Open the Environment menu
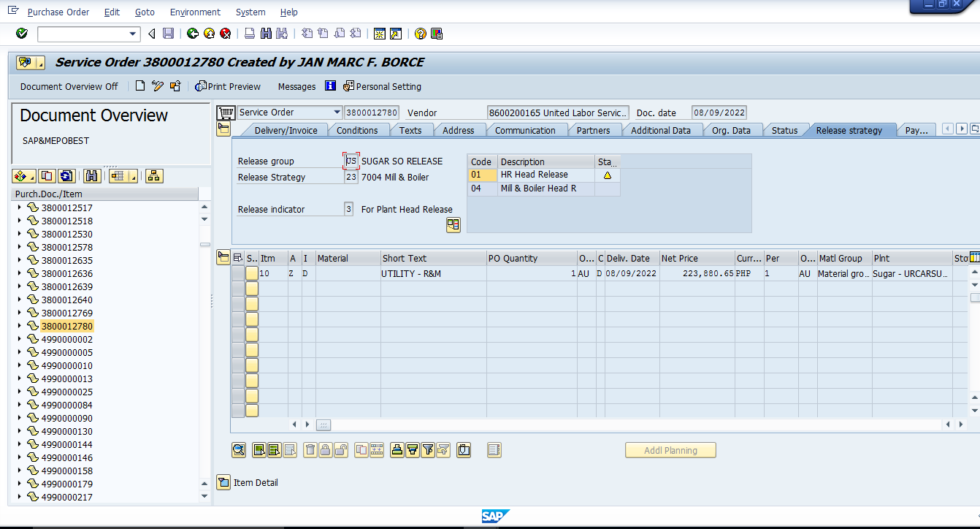 (195, 12)
